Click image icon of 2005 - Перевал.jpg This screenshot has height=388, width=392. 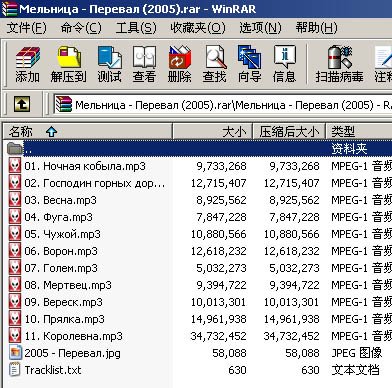tap(15, 353)
